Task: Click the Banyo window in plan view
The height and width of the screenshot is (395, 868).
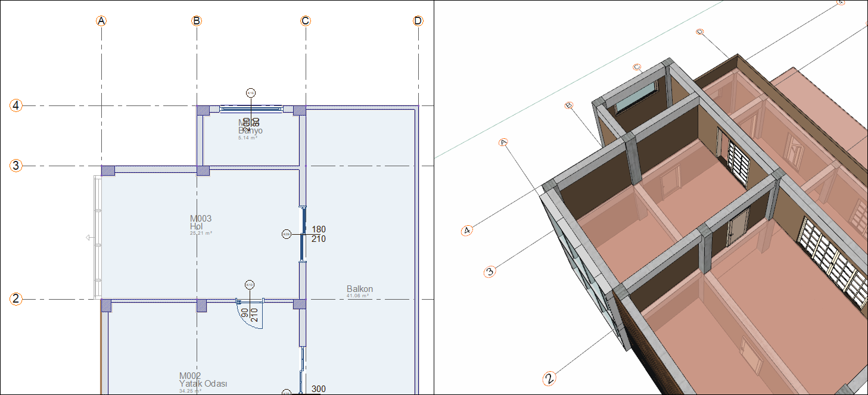Action: click(x=251, y=109)
